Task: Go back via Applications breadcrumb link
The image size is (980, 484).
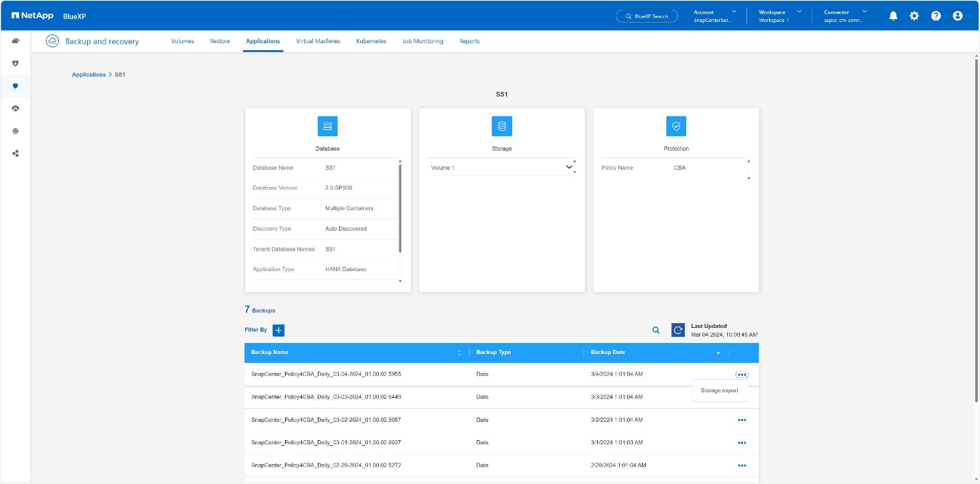Action: point(88,75)
